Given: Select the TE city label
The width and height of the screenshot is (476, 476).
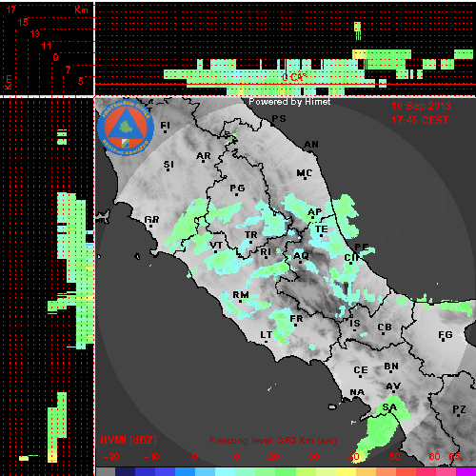Looking at the screenshot, I should click(x=322, y=229).
